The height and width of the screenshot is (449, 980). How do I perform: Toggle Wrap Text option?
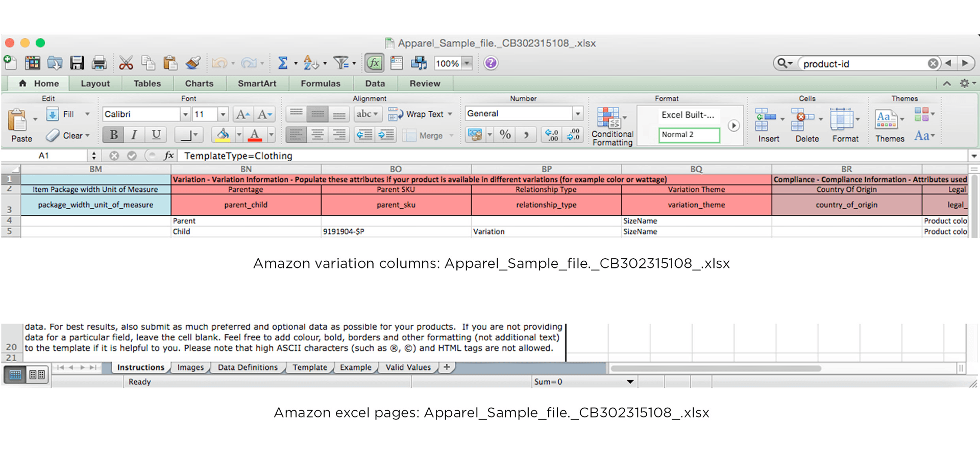coord(420,114)
